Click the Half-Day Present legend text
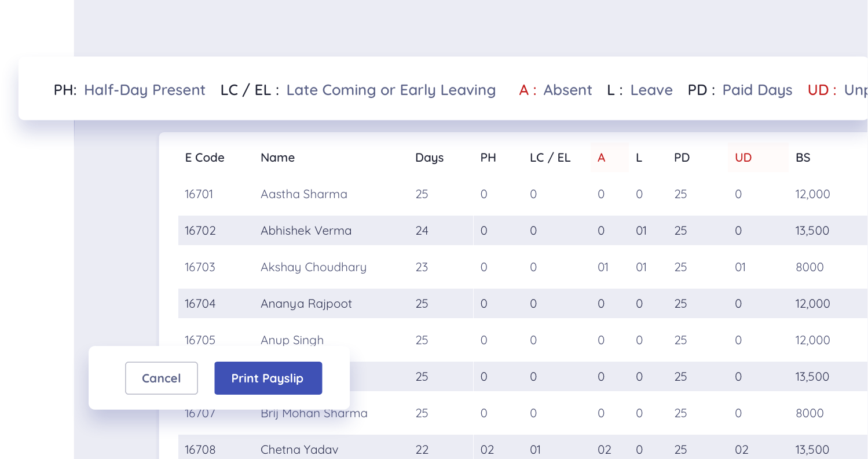 click(x=144, y=90)
